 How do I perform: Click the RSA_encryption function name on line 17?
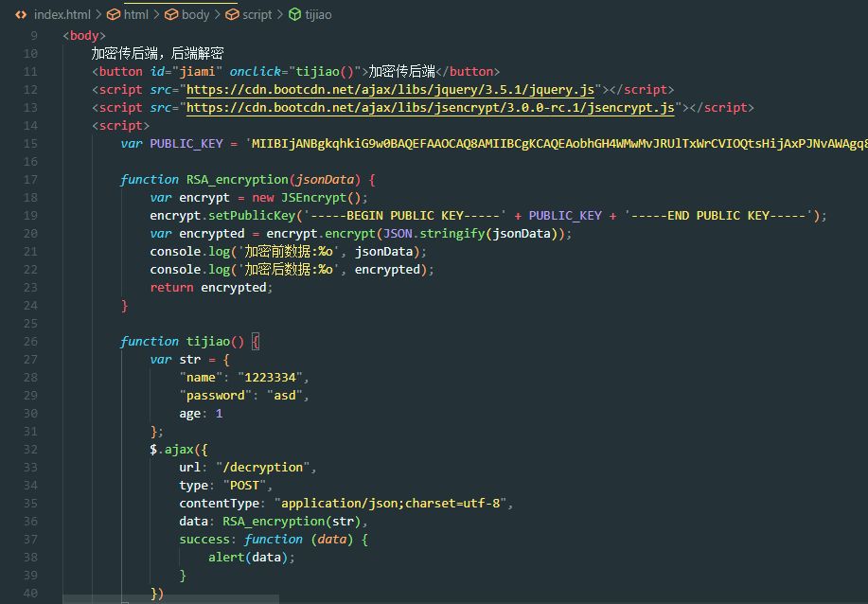point(237,180)
